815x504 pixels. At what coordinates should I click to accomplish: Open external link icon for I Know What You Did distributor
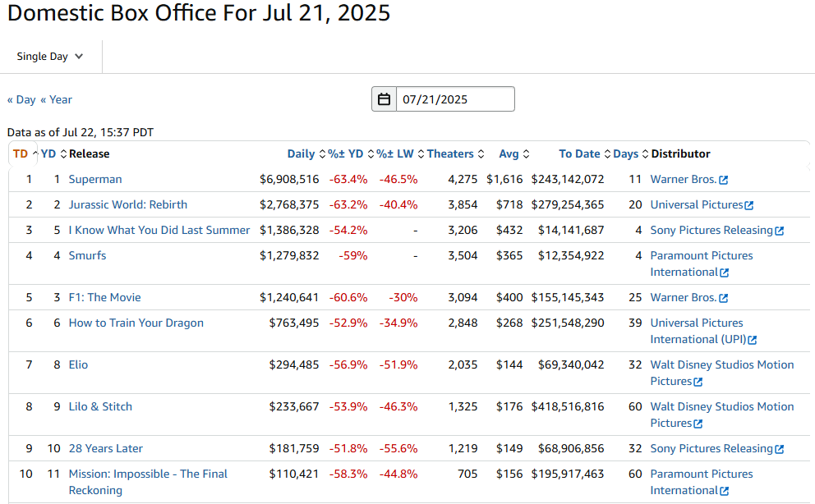point(779,231)
